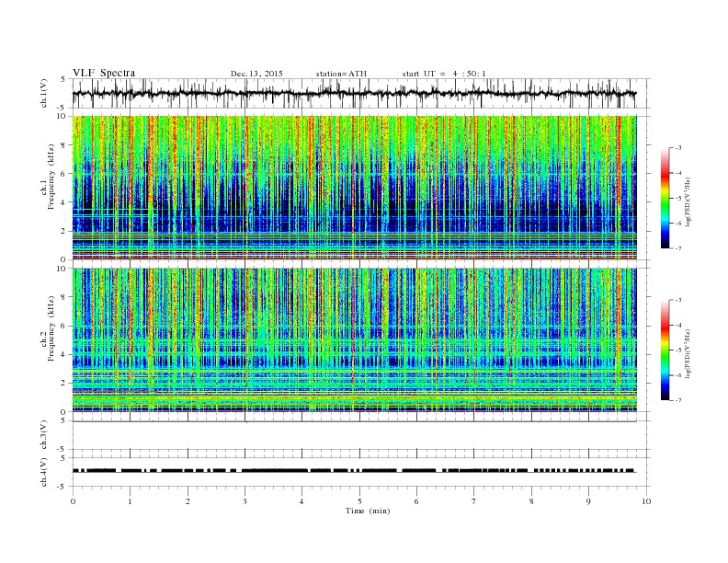Click the lower colorbar '-7' value

pyautogui.click(x=678, y=400)
